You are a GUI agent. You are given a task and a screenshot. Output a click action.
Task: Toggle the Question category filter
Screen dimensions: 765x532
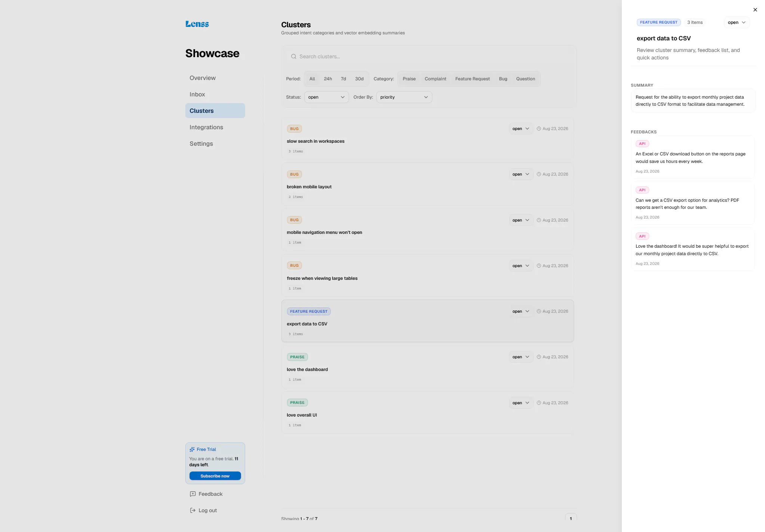click(525, 79)
